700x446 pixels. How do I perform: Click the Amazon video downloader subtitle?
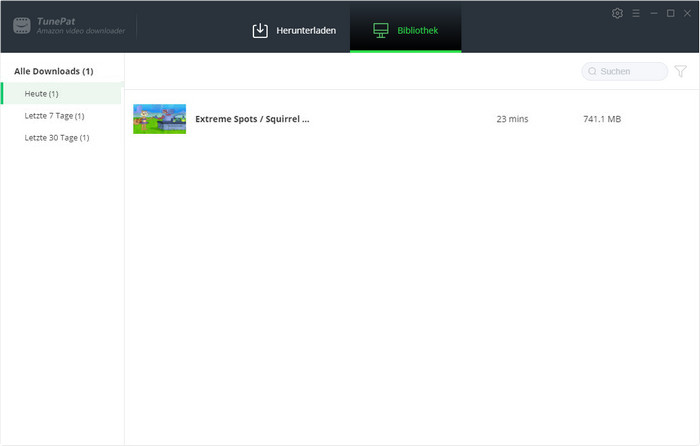tap(81, 31)
